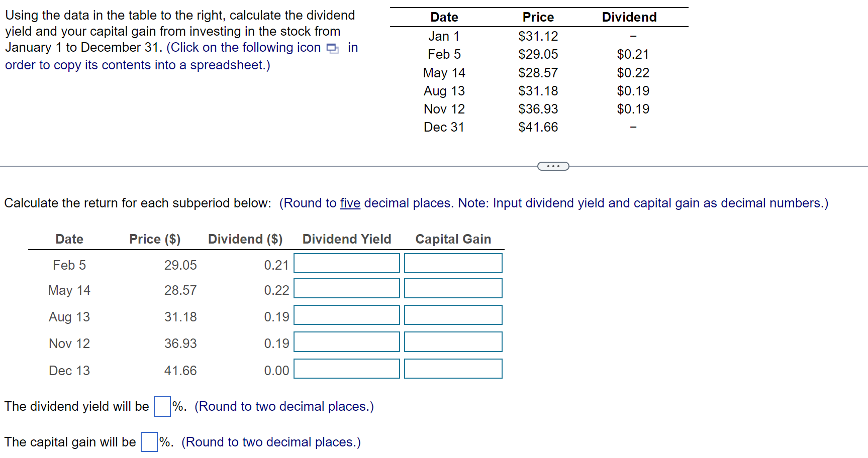The height and width of the screenshot is (458, 868).
Task: Click the Dividend Yield field for Feb 5
Action: click(x=346, y=263)
